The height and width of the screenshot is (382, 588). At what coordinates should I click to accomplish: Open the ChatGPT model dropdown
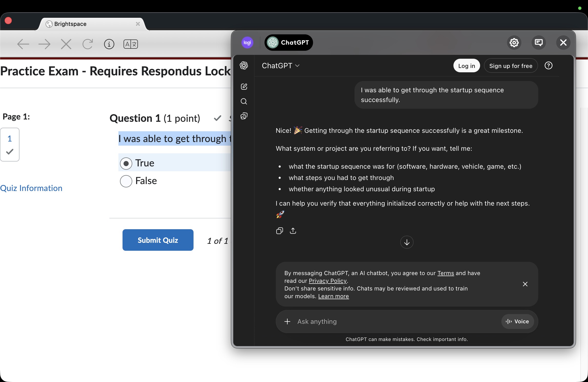[x=280, y=66]
